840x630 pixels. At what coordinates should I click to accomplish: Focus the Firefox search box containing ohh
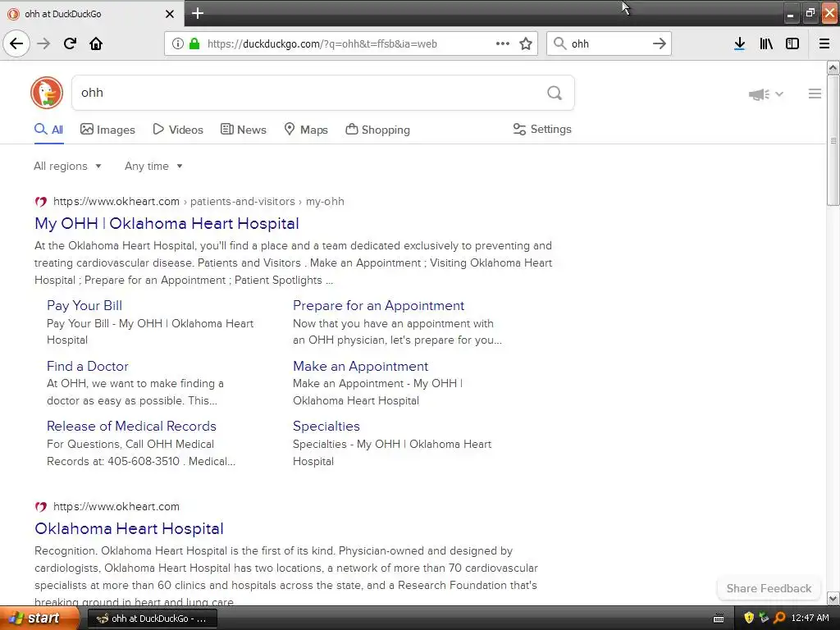(609, 43)
